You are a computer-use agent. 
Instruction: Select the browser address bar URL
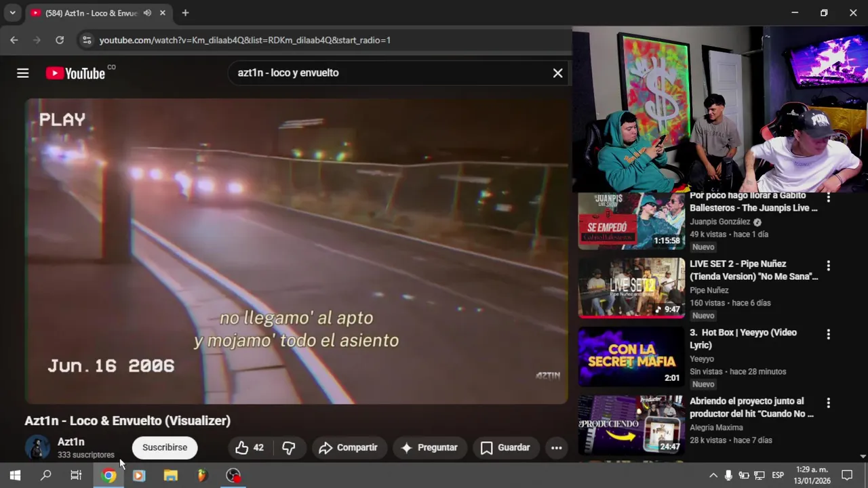(245, 40)
